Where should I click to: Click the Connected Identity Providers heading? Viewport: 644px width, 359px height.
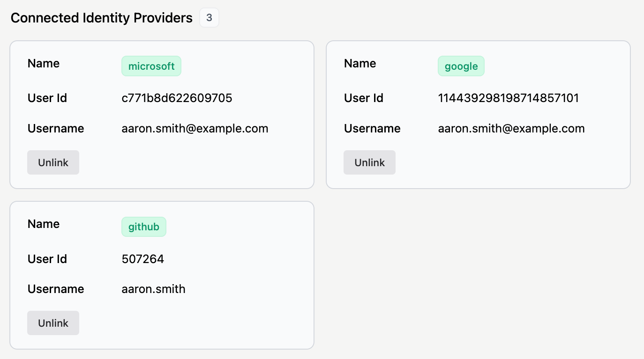click(x=102, y=18)
